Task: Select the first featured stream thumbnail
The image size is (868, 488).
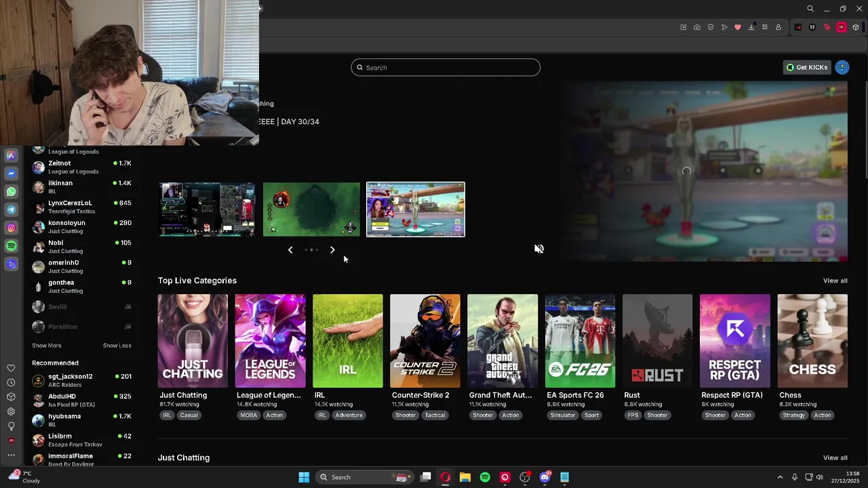Action: 207,209
